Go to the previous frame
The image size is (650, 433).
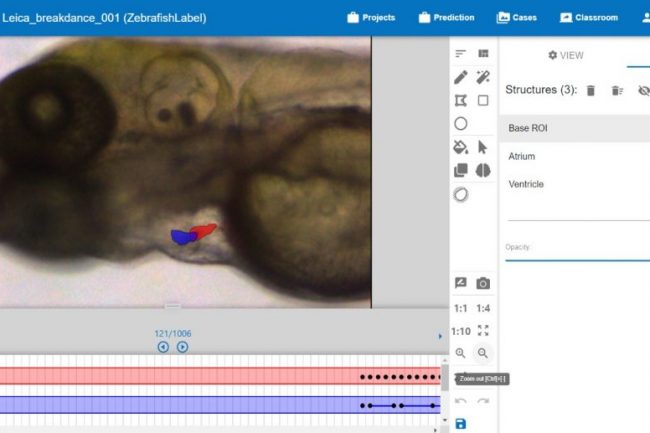[x=163, y=347]
